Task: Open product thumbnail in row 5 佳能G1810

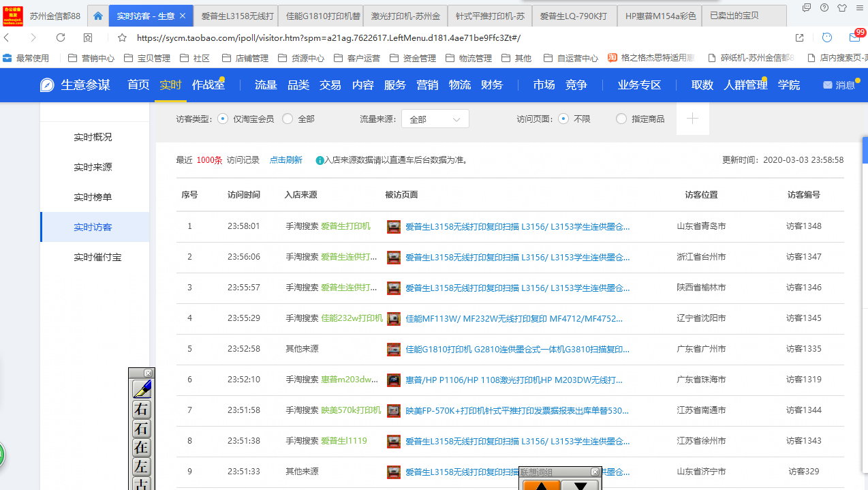Action: pyautogui.click(x=394, y=349)
